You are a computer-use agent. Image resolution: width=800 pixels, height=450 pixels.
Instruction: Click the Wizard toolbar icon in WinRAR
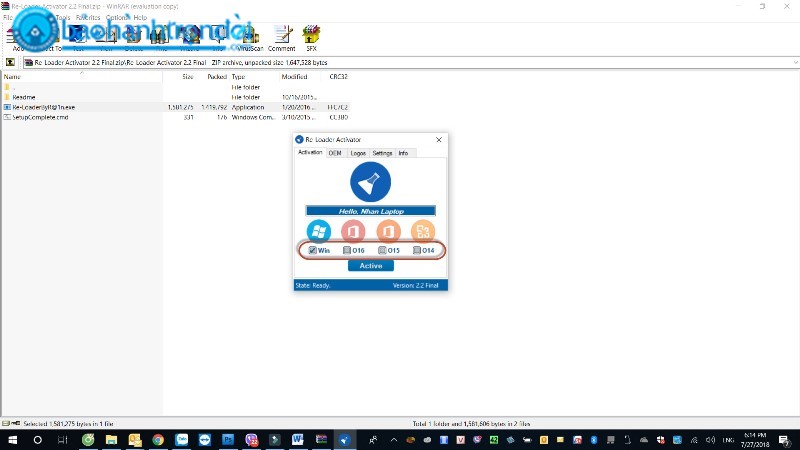coord(189,38)
